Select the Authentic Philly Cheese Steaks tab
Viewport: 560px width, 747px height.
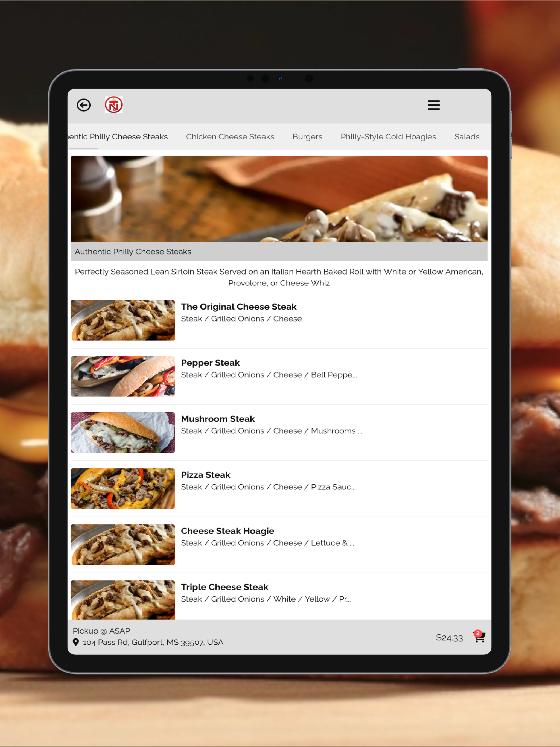118,137
